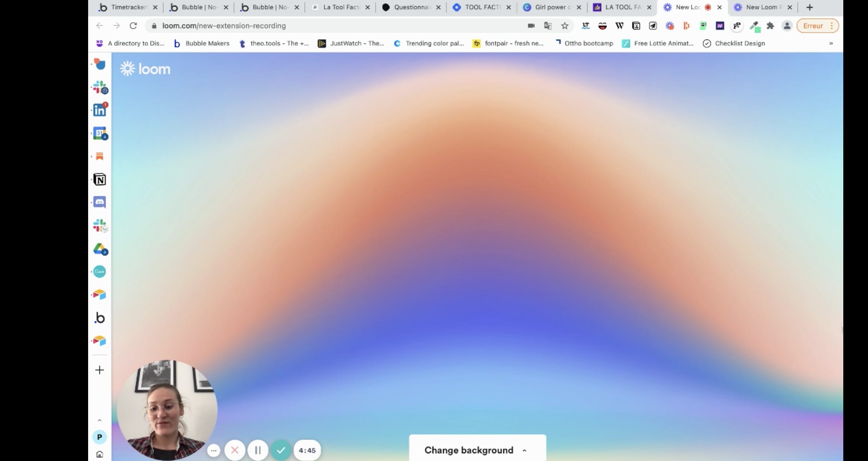Screen dimensions: 868x461
Task: Cancel the recording with red X
Action: pyautogui.click(x=235, y=450)
